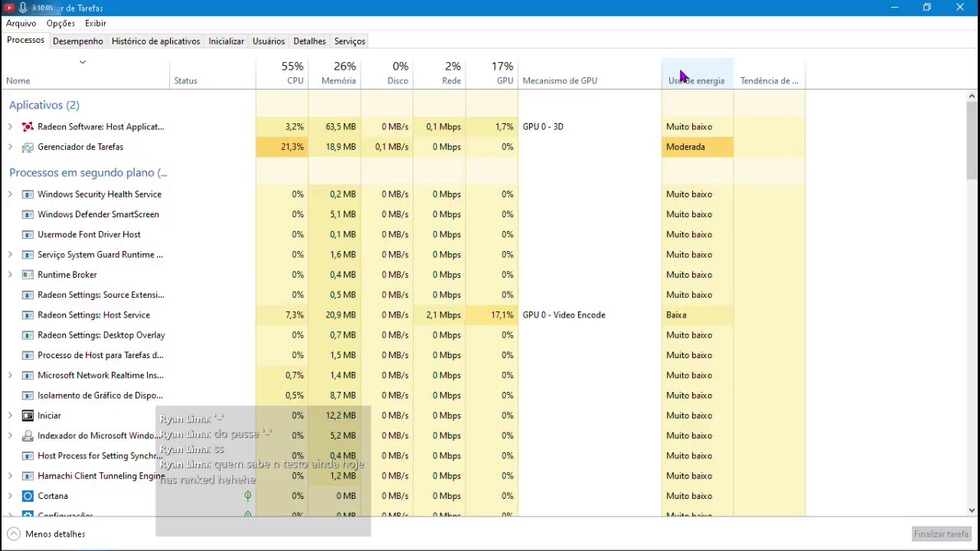The height and width of the screenshot is (551, 980).
Task: Sort by Uso de energia column
Action: (697, 74)
